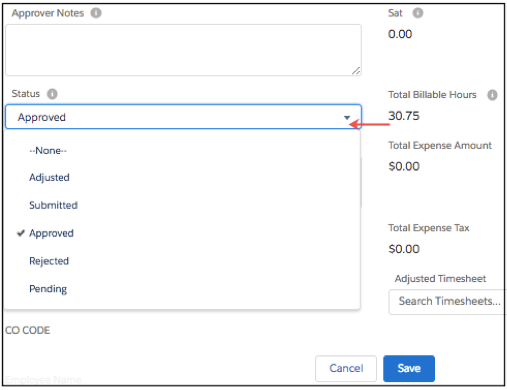Click the Status dropdown arrow
507x390 pixels.
tap(347, 117)
